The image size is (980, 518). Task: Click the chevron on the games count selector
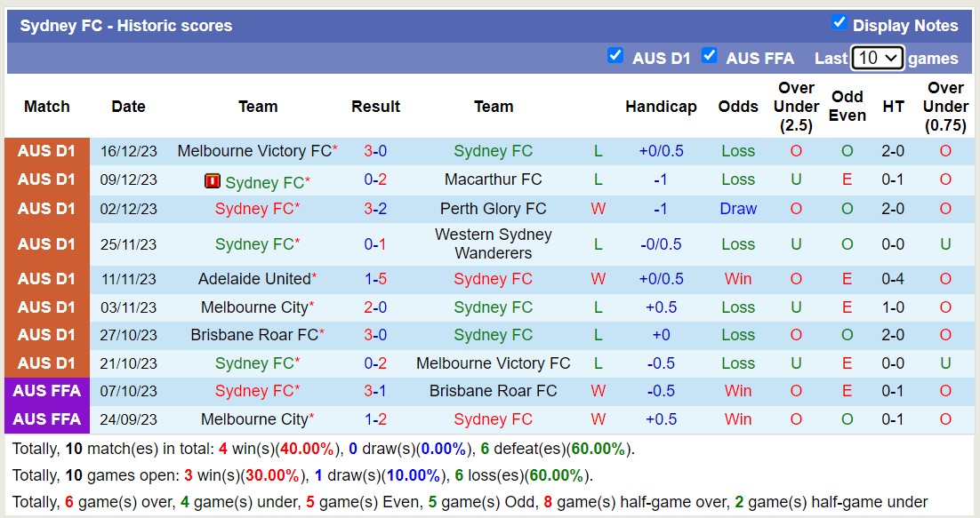tap(894, 57)
